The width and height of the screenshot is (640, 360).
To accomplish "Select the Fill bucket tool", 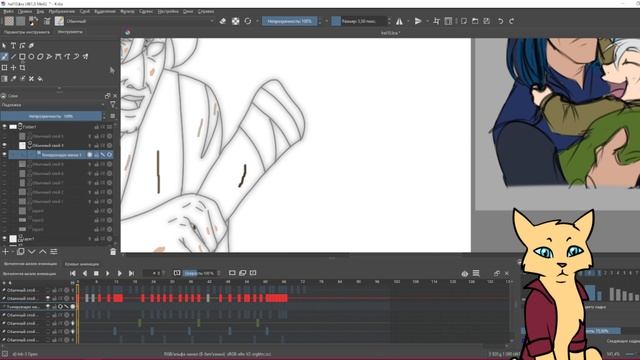I will click(x=40, y=79).
